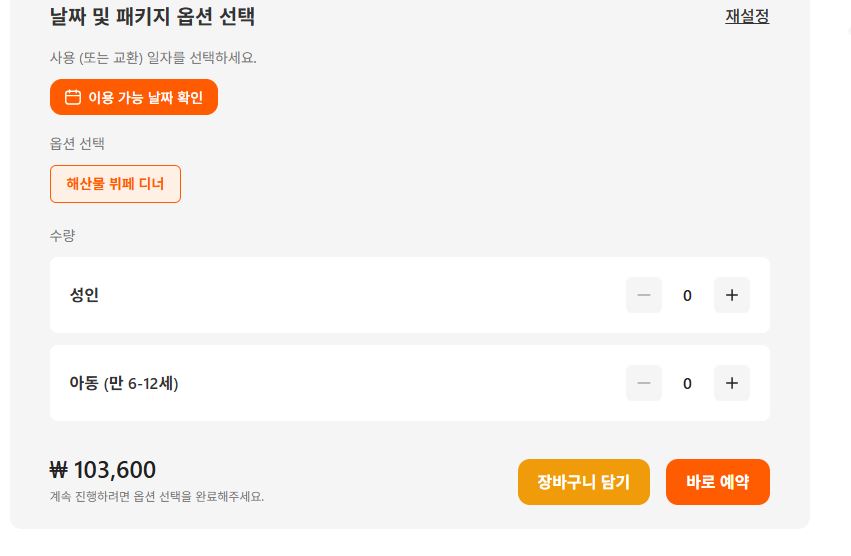Select the 해산물 뷔페 디너 option
The height and width of the screenshot is (556, 851).
coord(115,184)
